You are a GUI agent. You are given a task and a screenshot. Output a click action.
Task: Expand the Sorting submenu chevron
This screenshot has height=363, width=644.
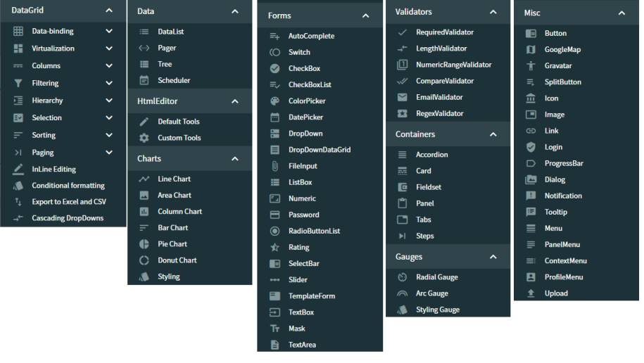(109, 135)
